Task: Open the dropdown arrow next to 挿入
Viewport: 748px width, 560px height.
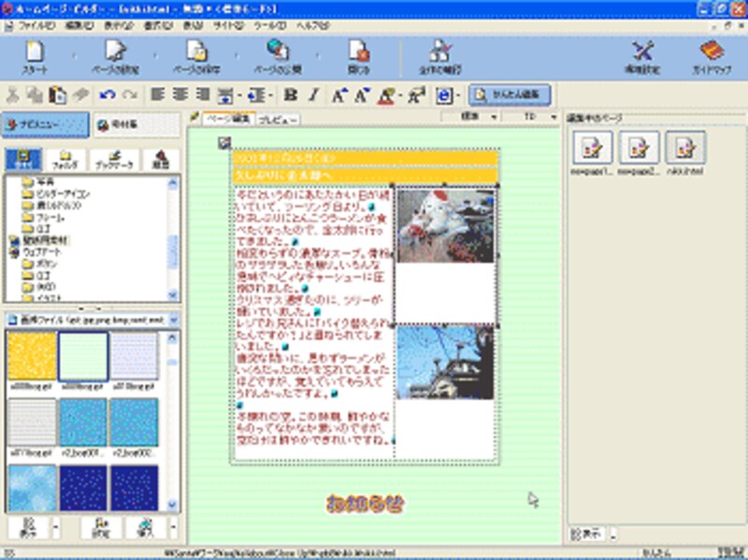Action: (173, 527)
